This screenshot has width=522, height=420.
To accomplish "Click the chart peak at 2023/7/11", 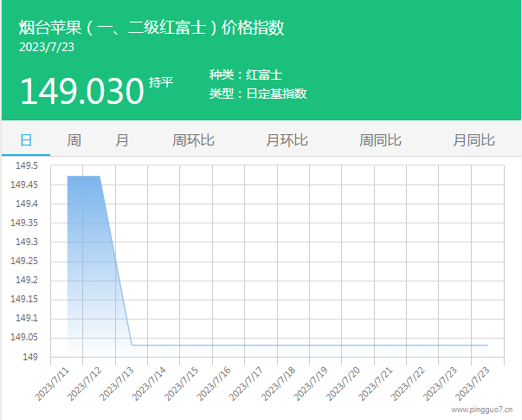I will (x=68, y=177).
